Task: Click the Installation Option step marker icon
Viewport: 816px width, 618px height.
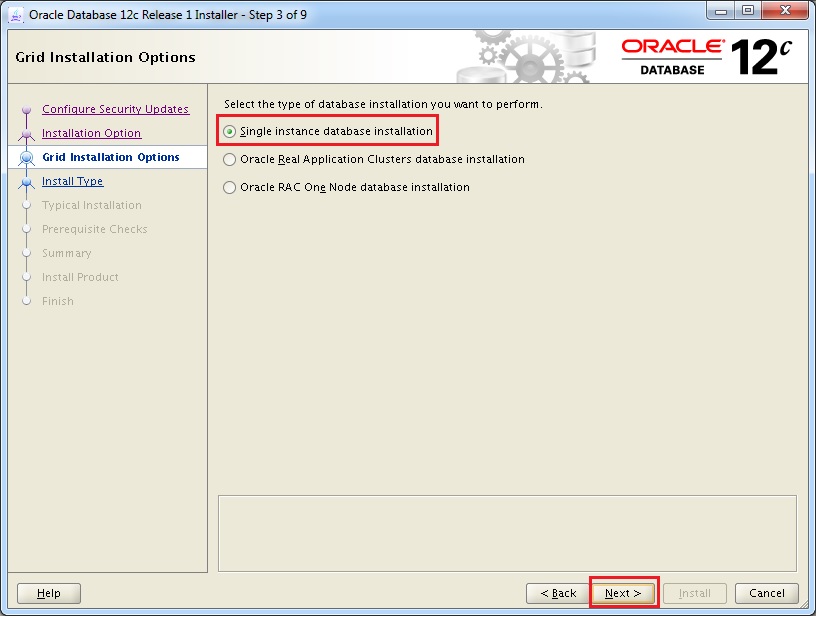Action: click(x=27, y=134)
